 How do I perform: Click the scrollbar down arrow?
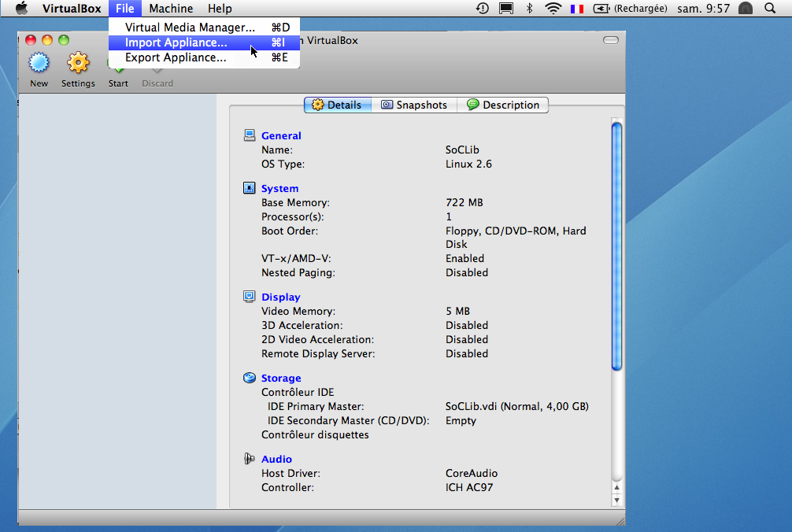pyautogui.click(x=616, y=501)
